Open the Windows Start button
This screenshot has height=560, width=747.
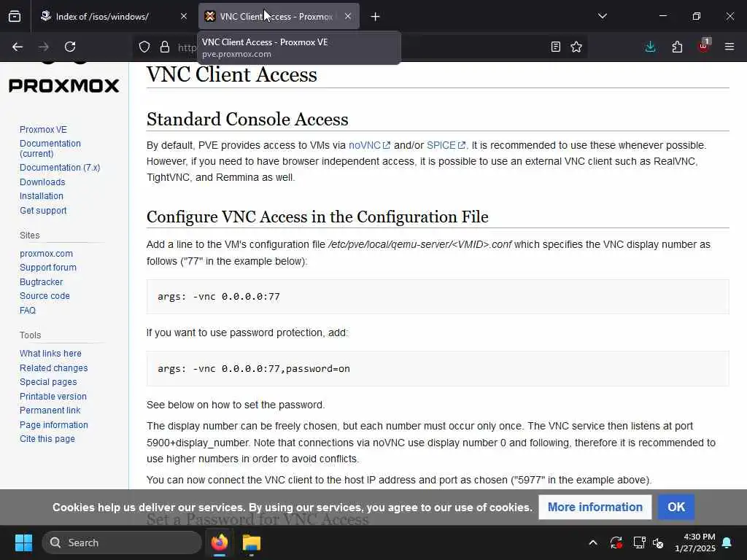click(23, 542)
